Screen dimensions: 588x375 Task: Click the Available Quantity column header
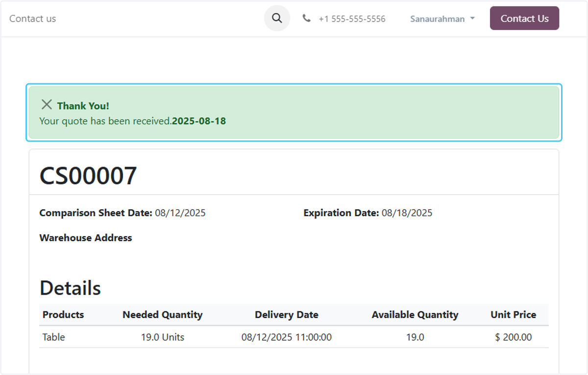click(x=415, y=315)
